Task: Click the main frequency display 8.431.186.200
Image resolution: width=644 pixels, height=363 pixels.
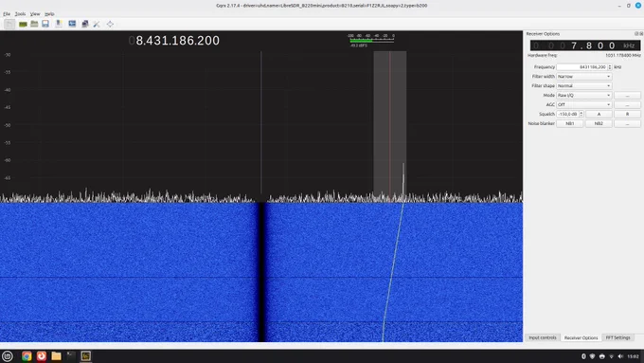Action: [x=174, y=41]
